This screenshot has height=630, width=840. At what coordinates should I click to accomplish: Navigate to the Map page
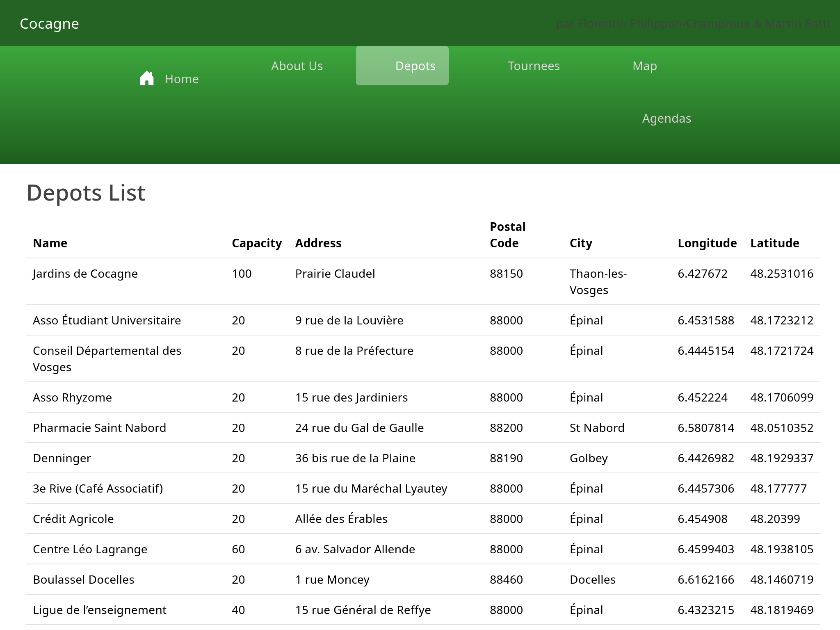644,66
